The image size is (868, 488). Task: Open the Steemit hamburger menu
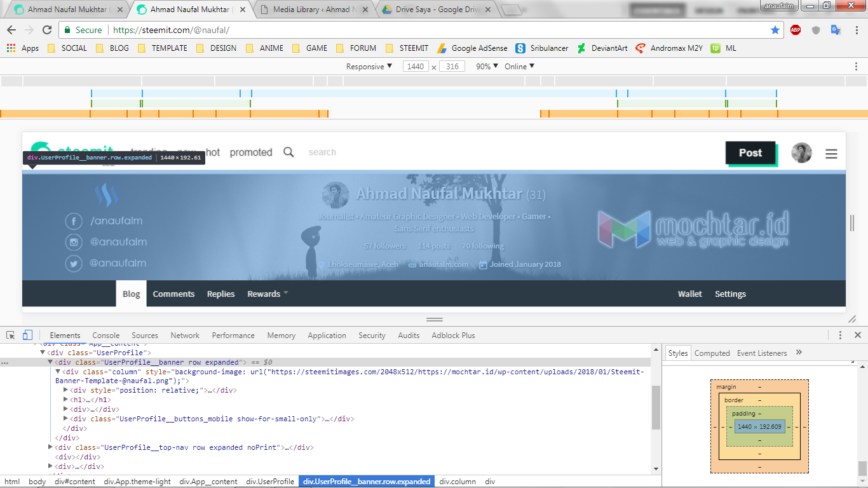point(831,154)
